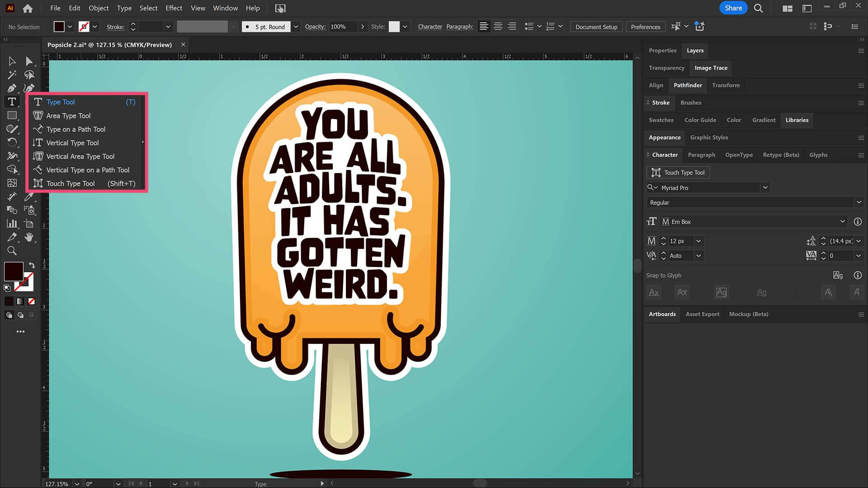Image resolution: width=868 pixels, height=488 pixels.
Task: Set paint mode to Color
Action: click(9, 301)
